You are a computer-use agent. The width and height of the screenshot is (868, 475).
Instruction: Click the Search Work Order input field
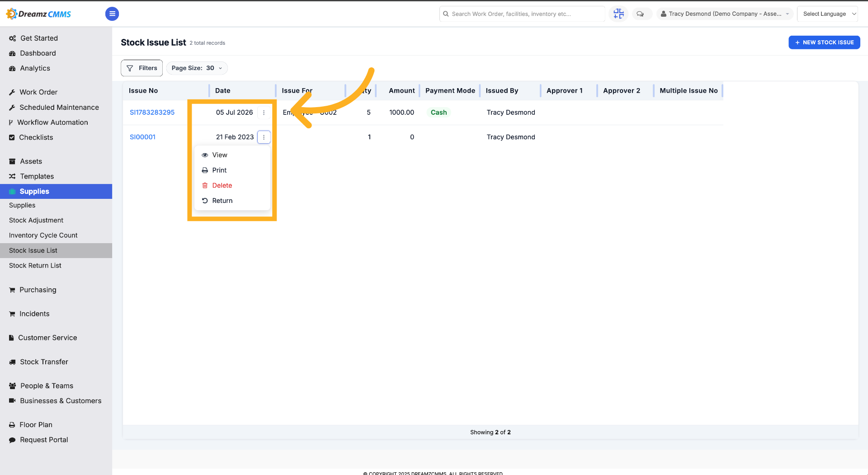point(522,14)
